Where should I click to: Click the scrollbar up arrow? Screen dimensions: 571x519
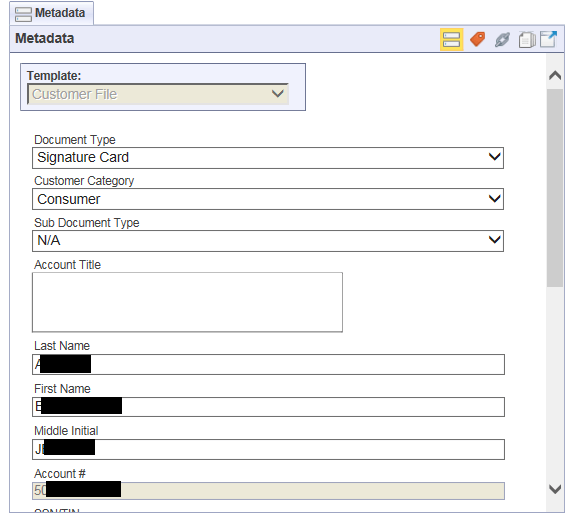coord(555,75)
